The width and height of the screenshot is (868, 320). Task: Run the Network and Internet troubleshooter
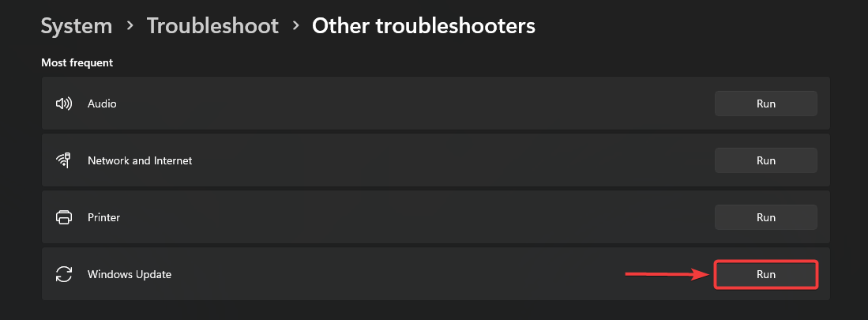coord(765,160)
